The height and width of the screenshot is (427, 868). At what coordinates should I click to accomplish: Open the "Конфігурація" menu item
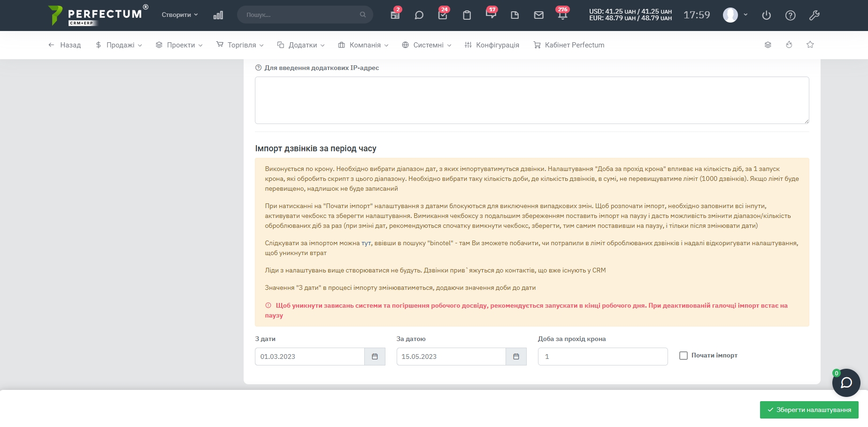click(492, 45)
